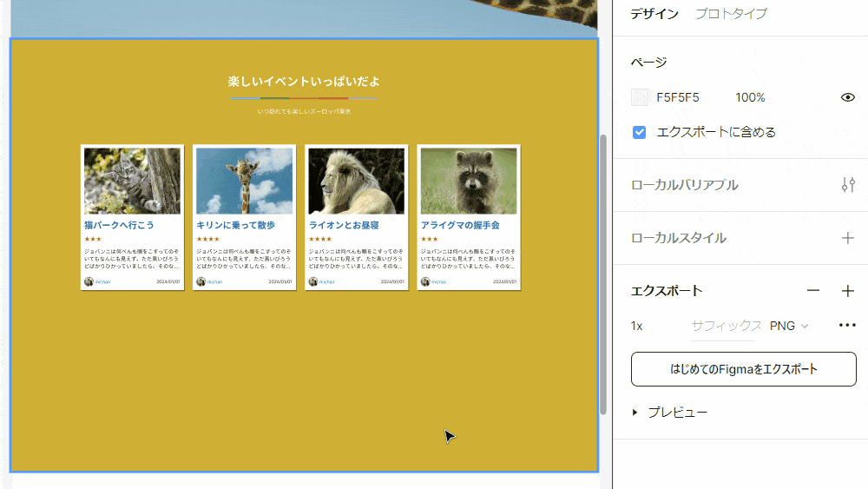868x489 pixels.
Task: Click the サフィックス suffix input field
Action: coord(726,327)
